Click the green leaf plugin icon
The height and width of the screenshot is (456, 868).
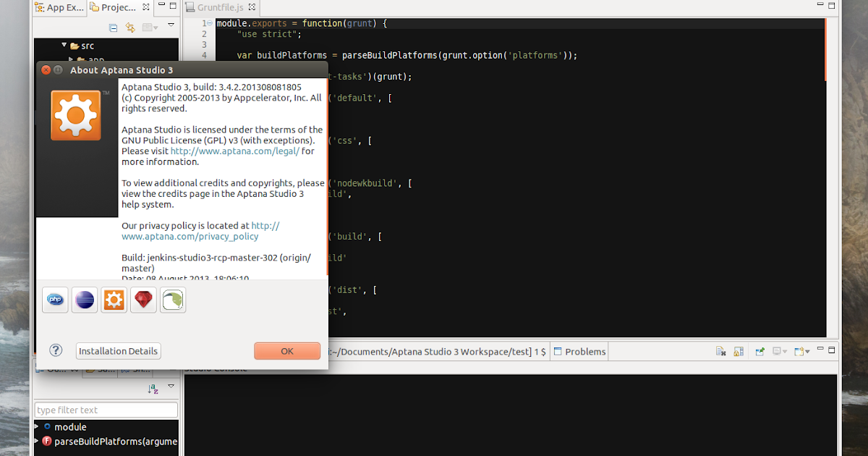(173, 300)
